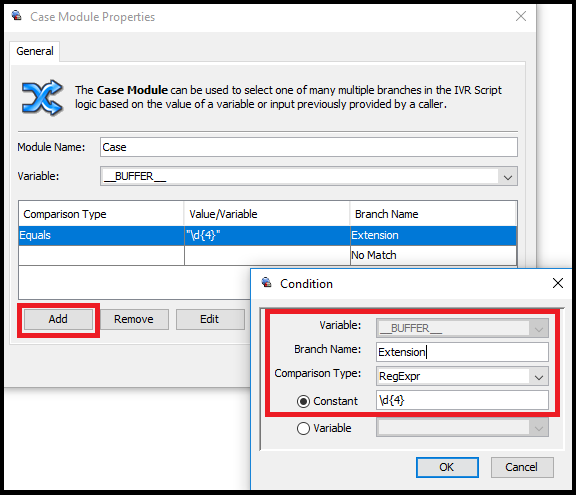This screenshot has height=495, width=576.
Task: Click the Module Name field containing Case
Action: [309, 147]
